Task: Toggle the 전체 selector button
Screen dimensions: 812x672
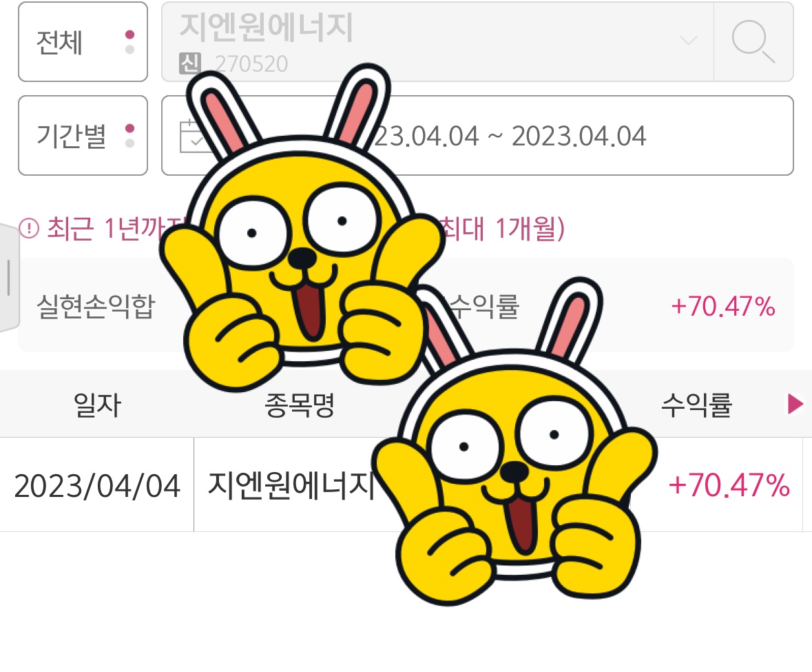Action: 83,42
